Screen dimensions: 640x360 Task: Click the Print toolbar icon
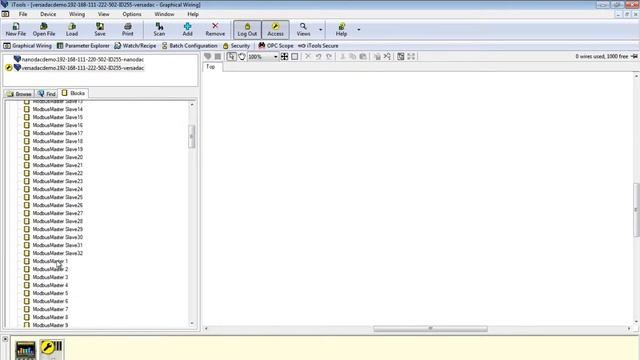(127, 29)
